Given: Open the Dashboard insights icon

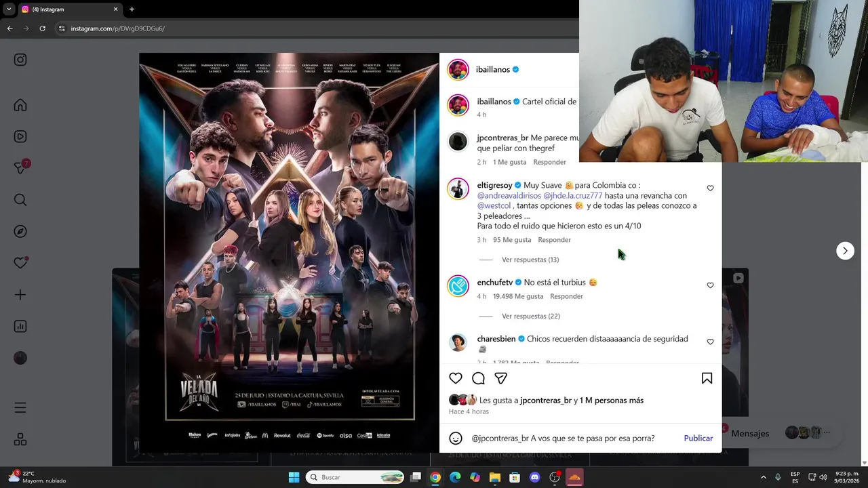Looking at the screenshot, I should click(20, 326).
